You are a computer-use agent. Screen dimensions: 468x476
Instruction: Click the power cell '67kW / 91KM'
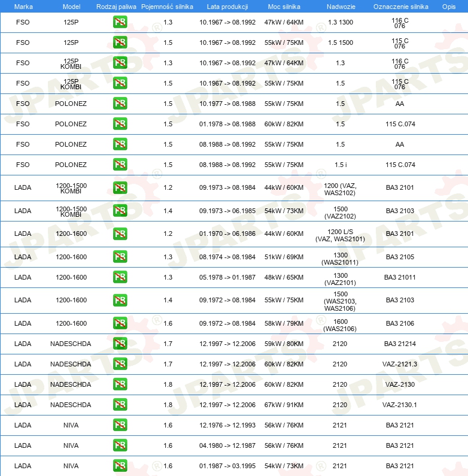284,405
